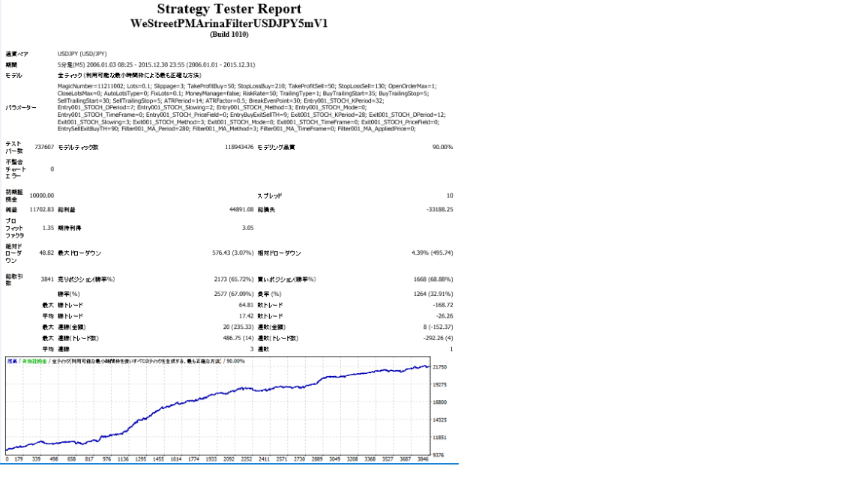Click the period line starting '5分足(M5) 2006.01.03'
Image resolution: width=868 pixels, height=502 pixels.
156,64
